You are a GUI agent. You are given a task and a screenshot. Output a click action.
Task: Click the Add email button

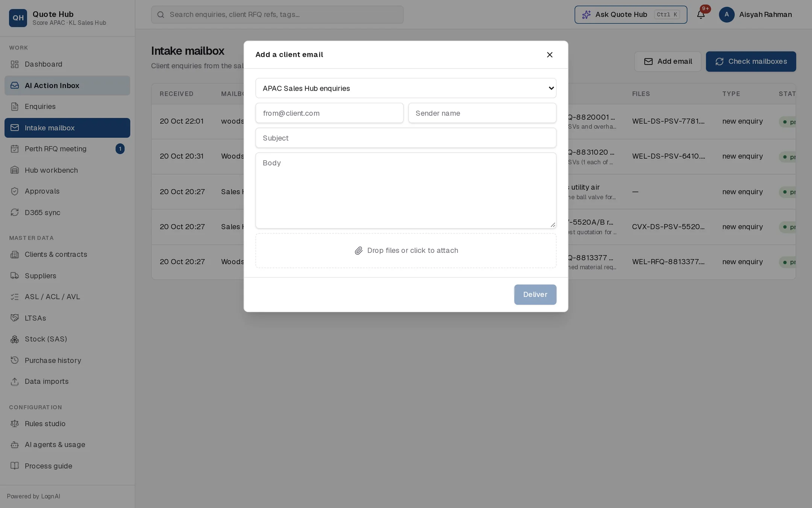(x=668, y=62)
